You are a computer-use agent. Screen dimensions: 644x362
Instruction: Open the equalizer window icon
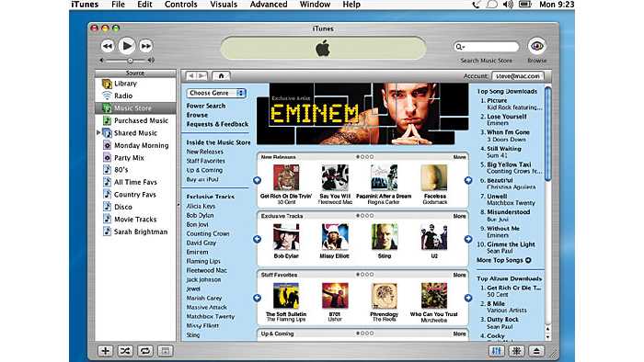(x=497, y=351)
